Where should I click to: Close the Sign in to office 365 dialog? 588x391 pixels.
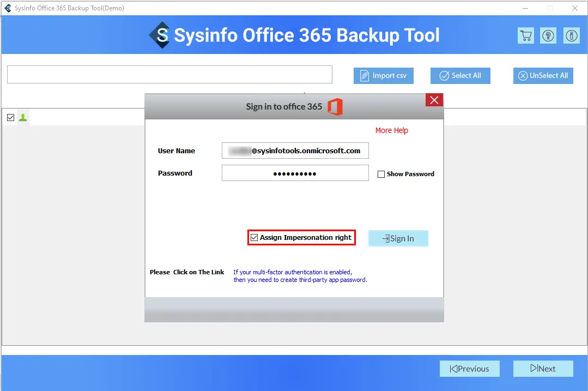(x=434, y=100)
